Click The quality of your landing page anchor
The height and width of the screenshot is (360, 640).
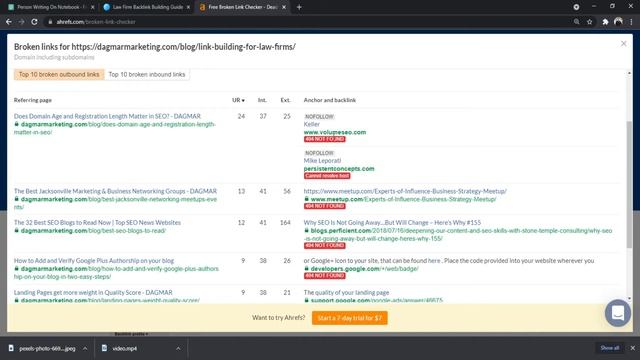346,292
